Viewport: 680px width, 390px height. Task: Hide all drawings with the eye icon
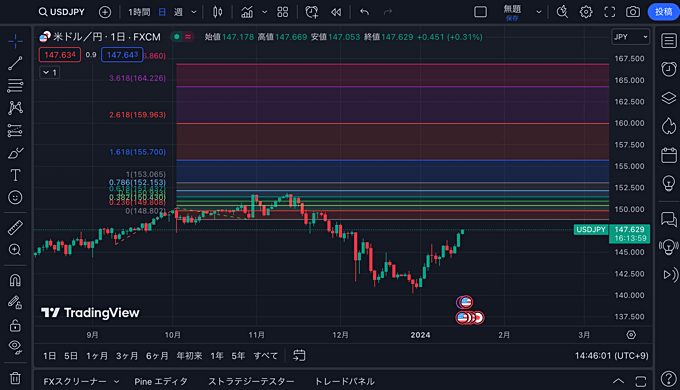pyautogui.click(x=15, y=347)
